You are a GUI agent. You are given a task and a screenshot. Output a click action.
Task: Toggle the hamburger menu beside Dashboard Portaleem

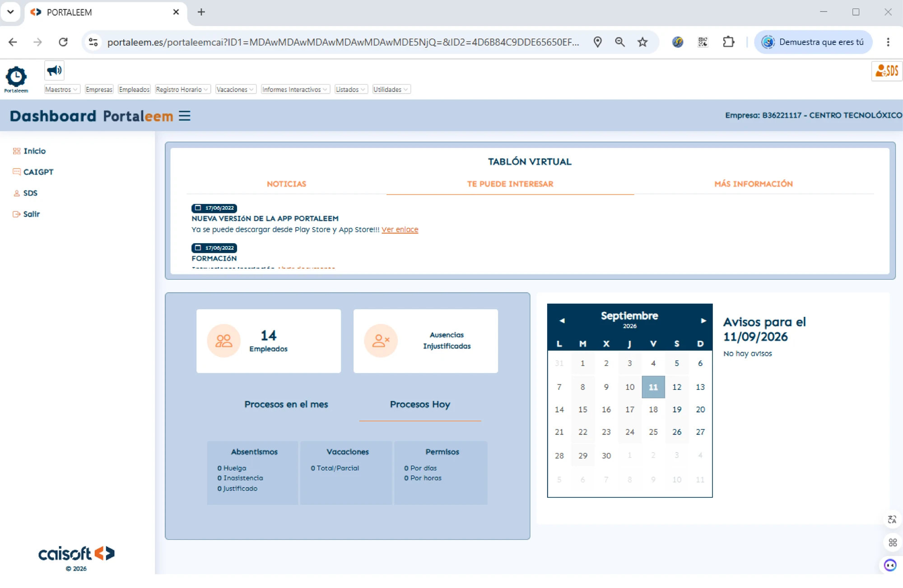coord(185,116)
